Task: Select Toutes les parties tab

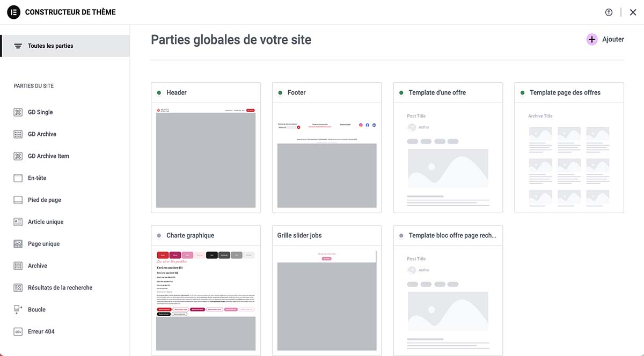Action: 65,46
